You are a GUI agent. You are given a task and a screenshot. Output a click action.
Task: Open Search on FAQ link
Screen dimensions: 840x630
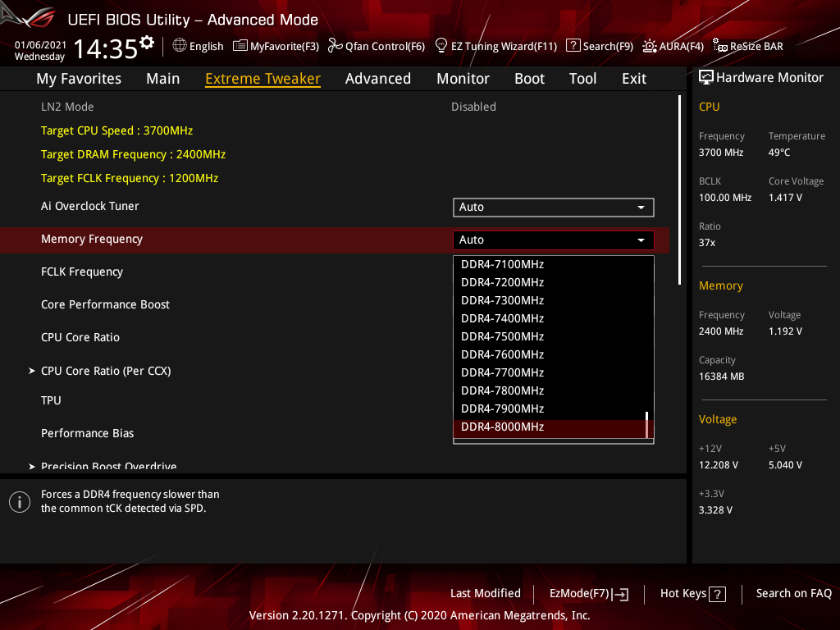(793, 594)
